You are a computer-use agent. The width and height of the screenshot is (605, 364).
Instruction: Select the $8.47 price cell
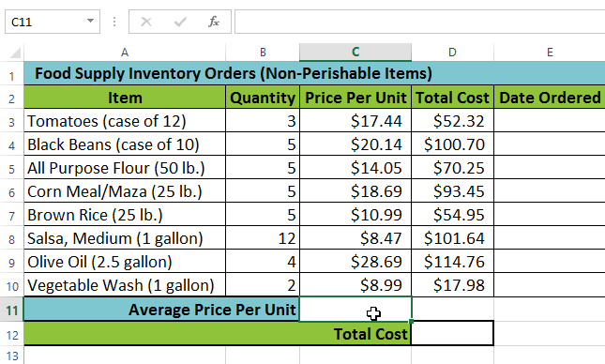coord(355,237)
